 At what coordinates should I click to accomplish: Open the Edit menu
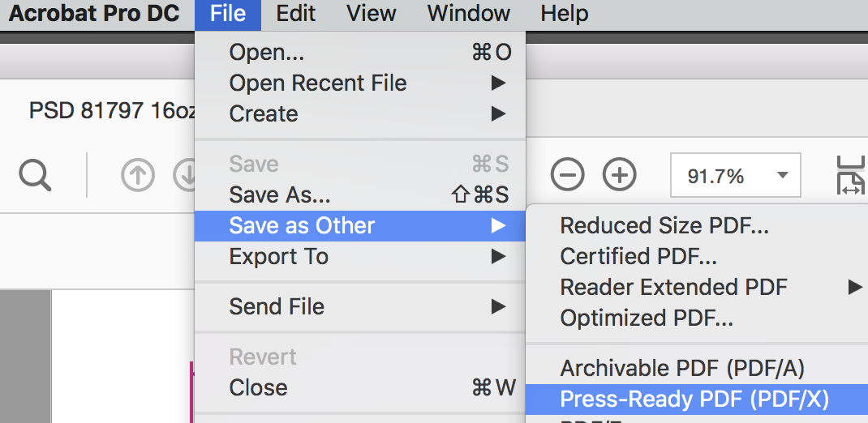pos(296,14)
